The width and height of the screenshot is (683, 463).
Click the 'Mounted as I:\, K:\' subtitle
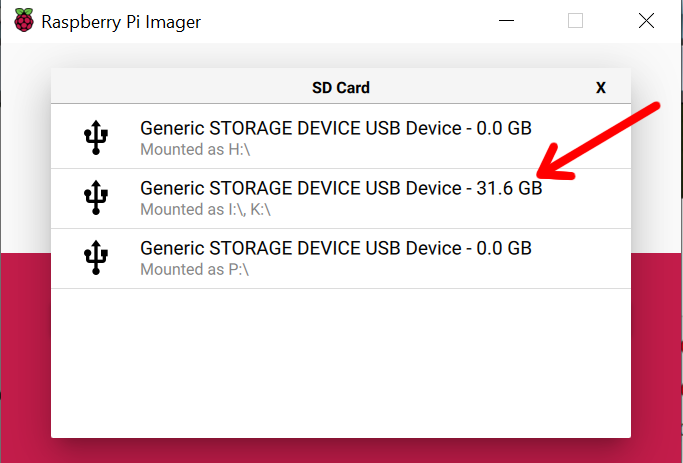point(205,210)
